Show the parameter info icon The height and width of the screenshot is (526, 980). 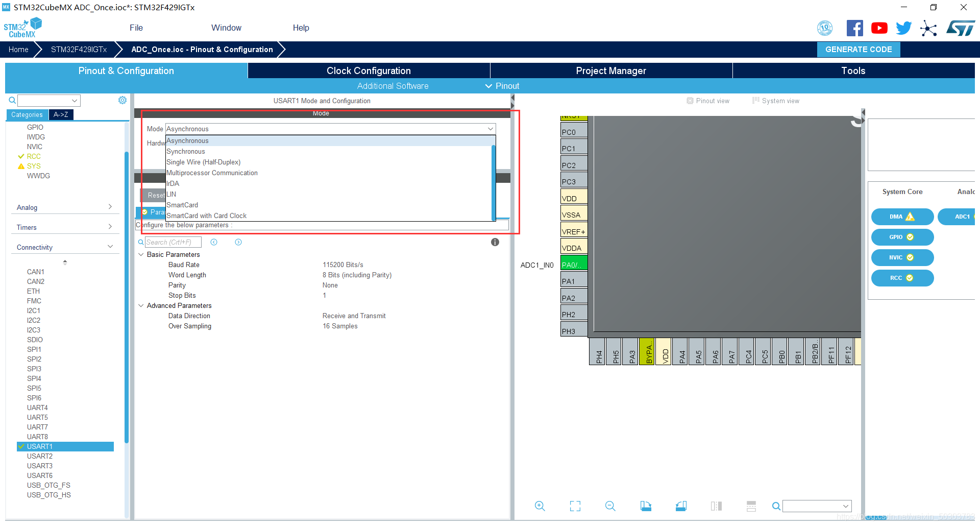tap(495, 242)
